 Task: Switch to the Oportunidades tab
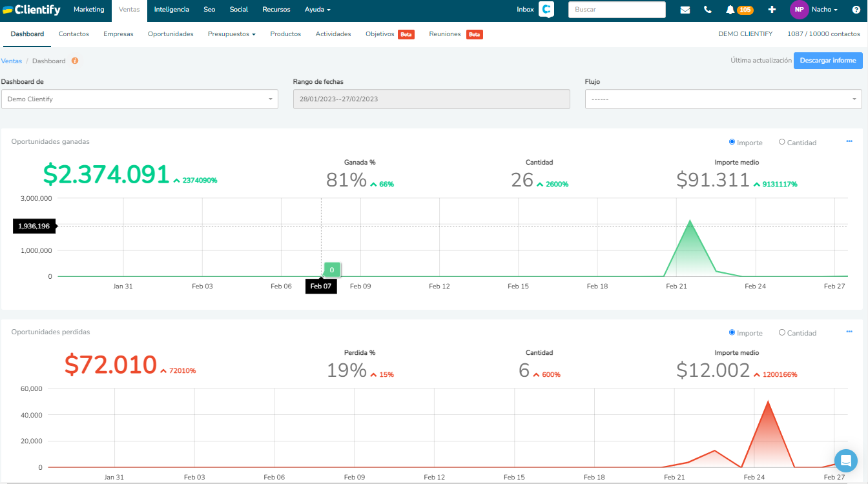click(170, 34)
